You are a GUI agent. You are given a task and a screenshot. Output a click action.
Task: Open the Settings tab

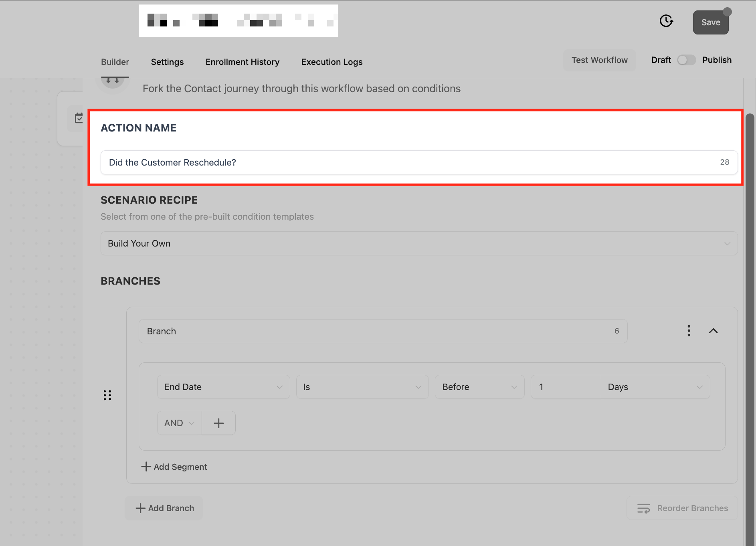click(167, 62)
